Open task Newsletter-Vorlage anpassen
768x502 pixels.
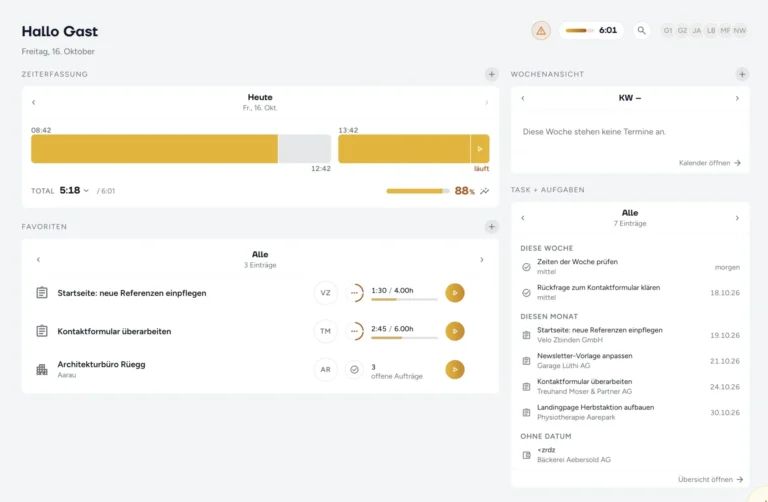tap(630, 361)
